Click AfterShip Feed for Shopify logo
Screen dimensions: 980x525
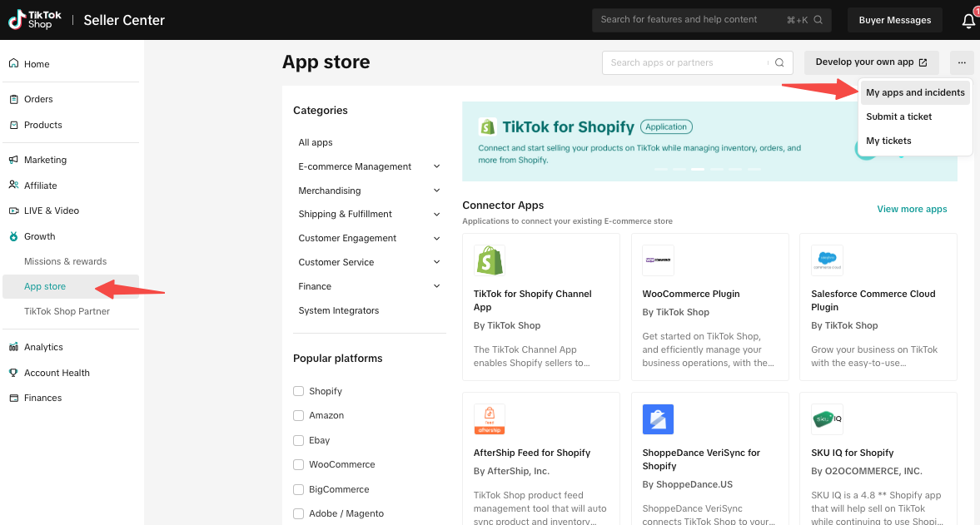pyautogui.click(x=490, y=419)
